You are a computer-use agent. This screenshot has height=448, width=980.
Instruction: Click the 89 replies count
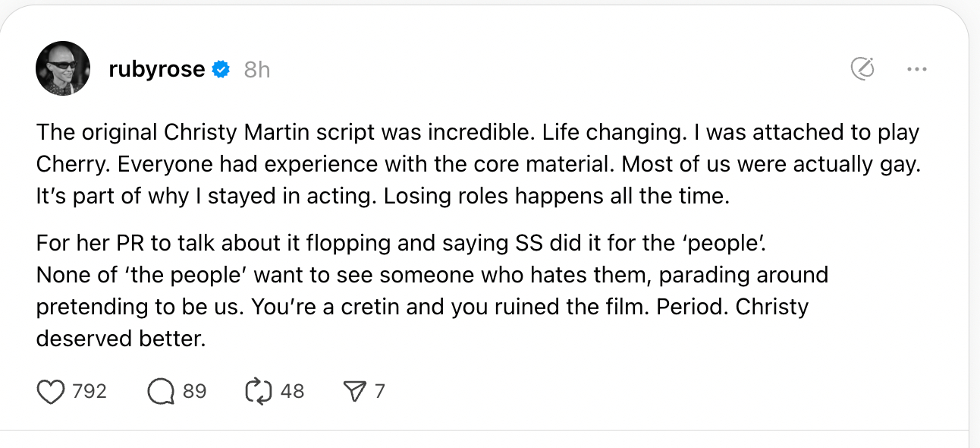click(x=195, y=391)
